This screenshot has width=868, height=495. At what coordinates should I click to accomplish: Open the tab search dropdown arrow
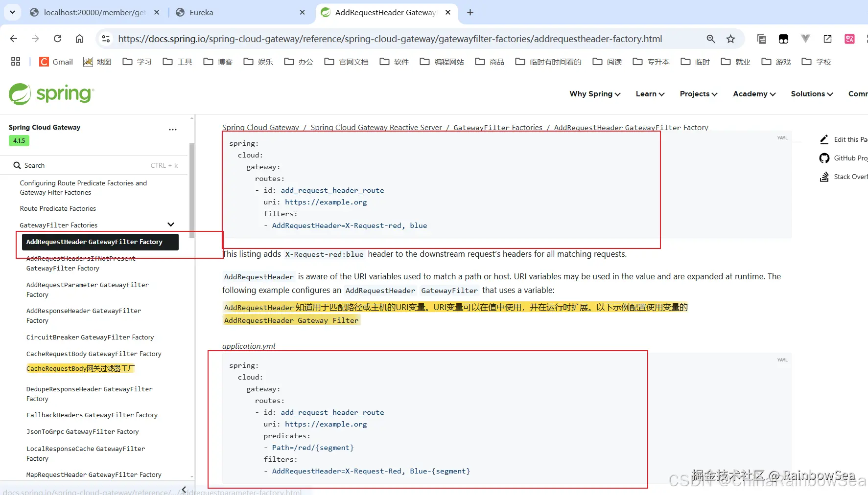click(12, 12)
